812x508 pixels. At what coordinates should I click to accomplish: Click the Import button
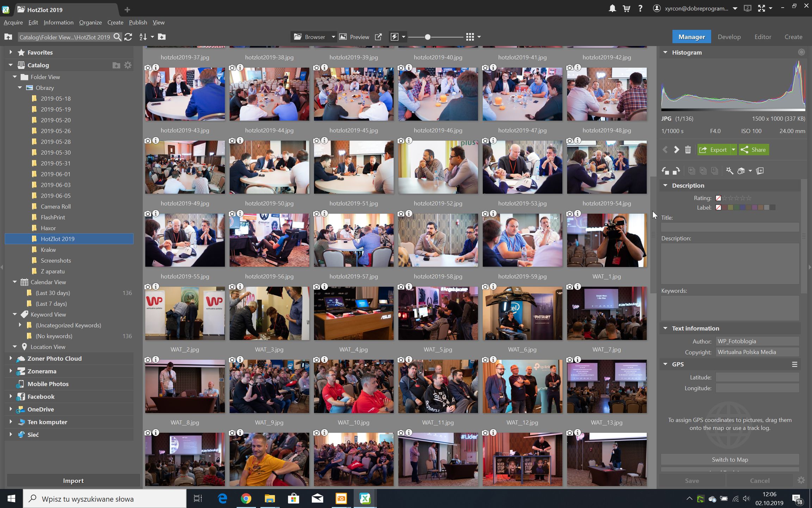click(x=73, y=481)
